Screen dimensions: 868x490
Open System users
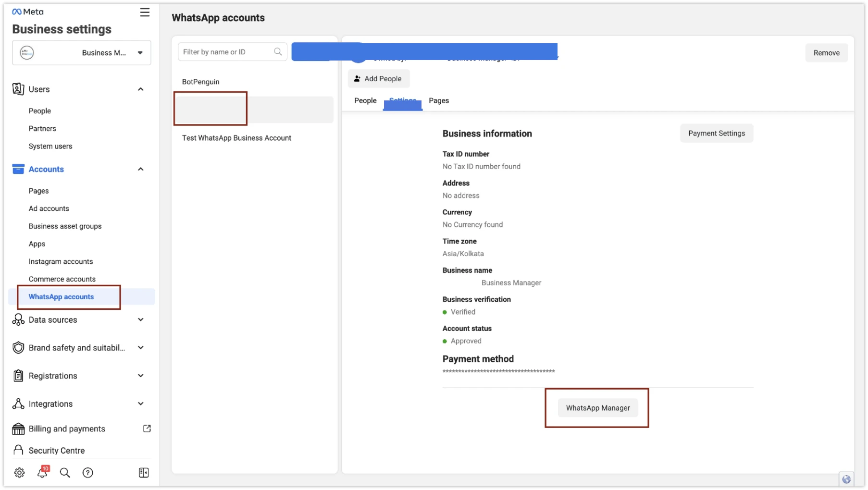50,147
